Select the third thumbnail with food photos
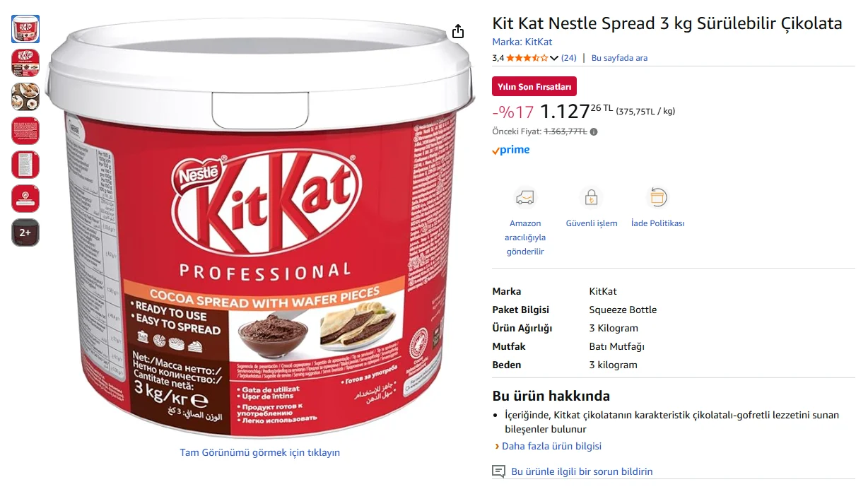 pos(25,97)
